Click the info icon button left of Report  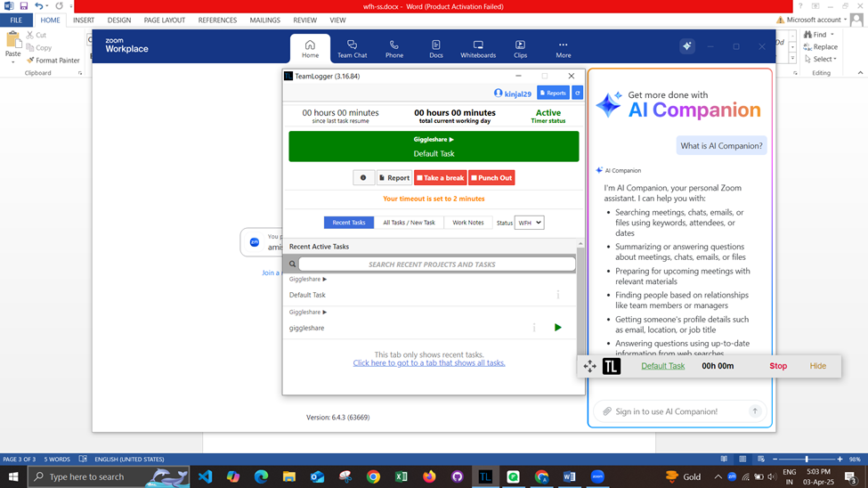click(x=363, y=178)
